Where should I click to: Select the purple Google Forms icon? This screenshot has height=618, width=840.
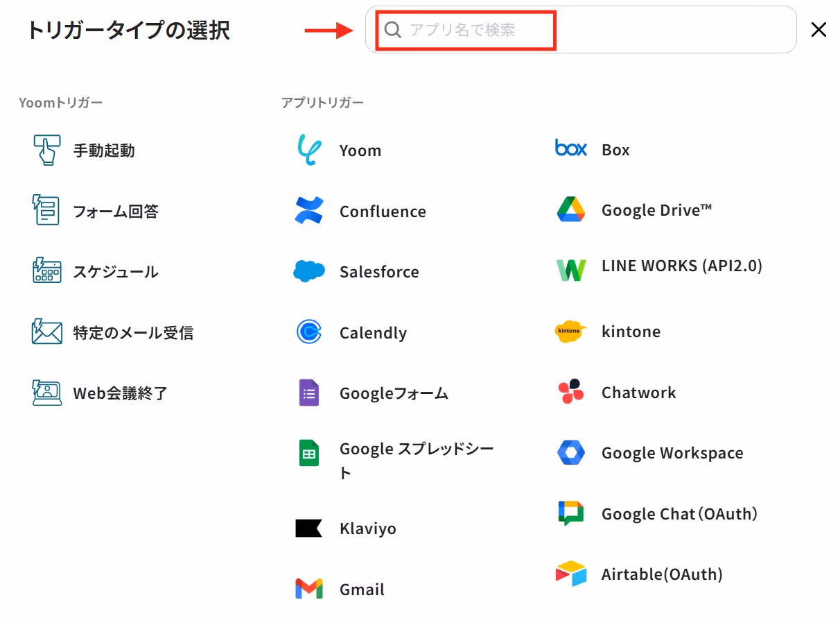tap(308, 393)
